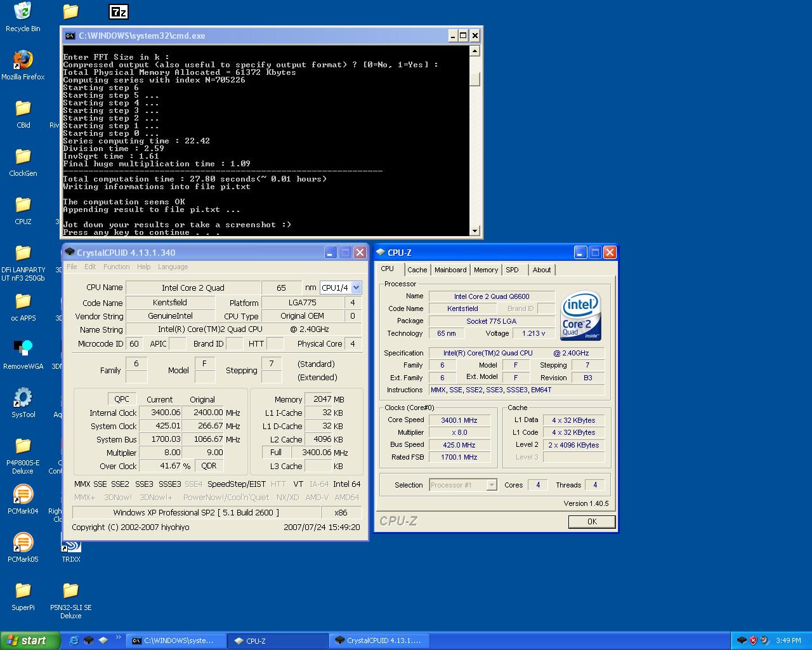Switch to SPD tab in CPU-Z

tap(512, 270)
